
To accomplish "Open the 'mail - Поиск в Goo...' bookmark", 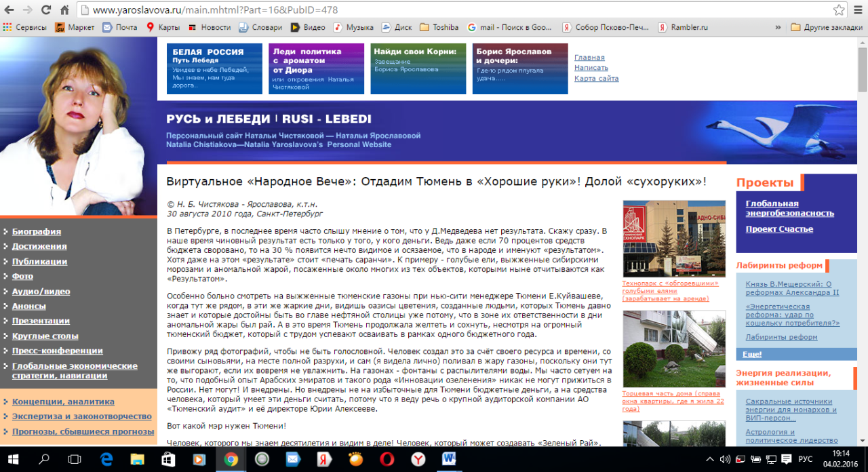I will click(510, 28).
